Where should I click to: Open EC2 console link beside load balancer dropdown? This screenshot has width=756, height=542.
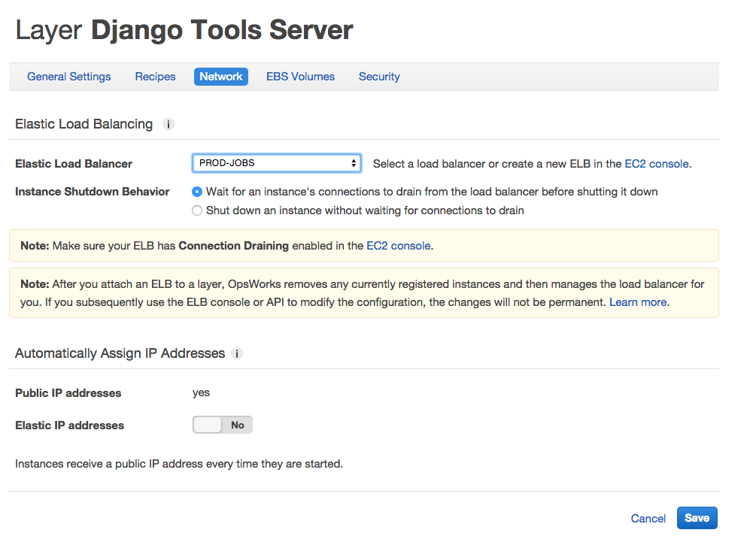coord(657,164)
